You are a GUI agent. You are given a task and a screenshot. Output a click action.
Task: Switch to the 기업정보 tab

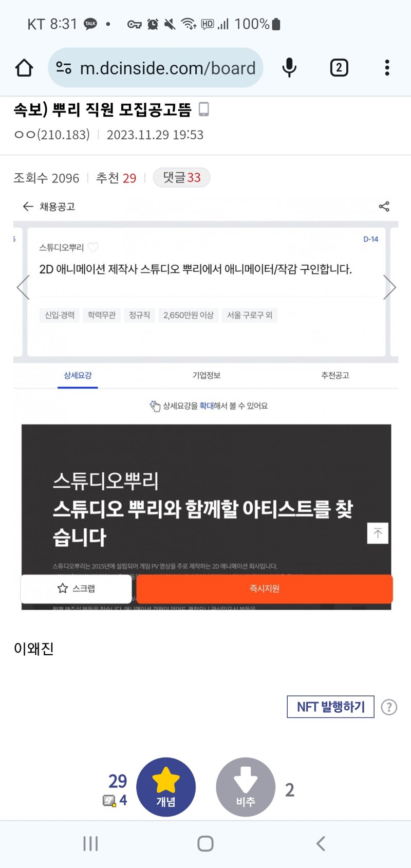coord(207,376)
